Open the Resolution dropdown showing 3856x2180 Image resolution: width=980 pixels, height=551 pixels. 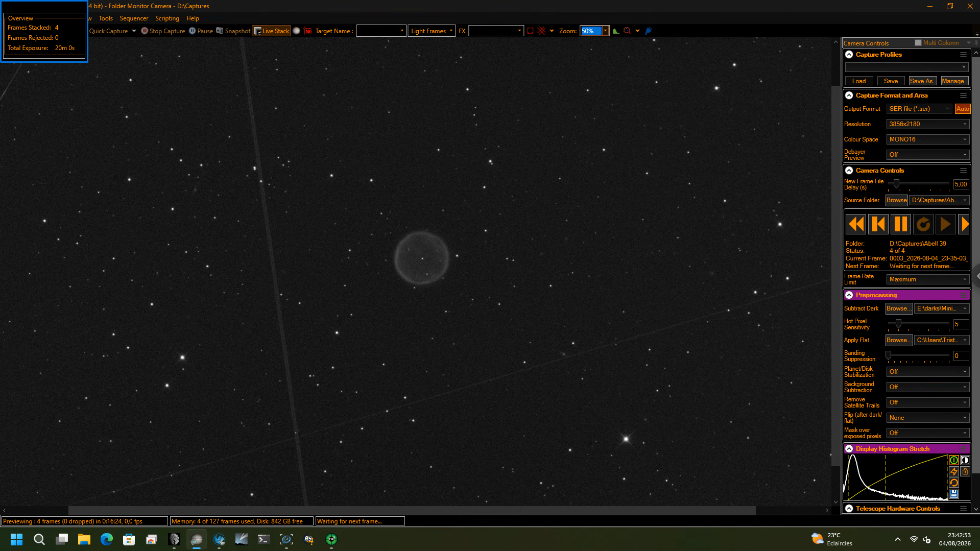point(927,124)
